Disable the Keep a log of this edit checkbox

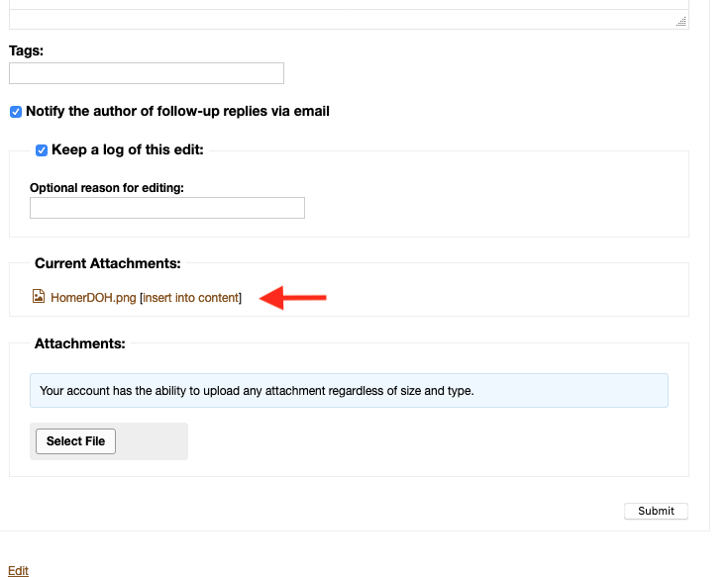click(x=42, y=150)
